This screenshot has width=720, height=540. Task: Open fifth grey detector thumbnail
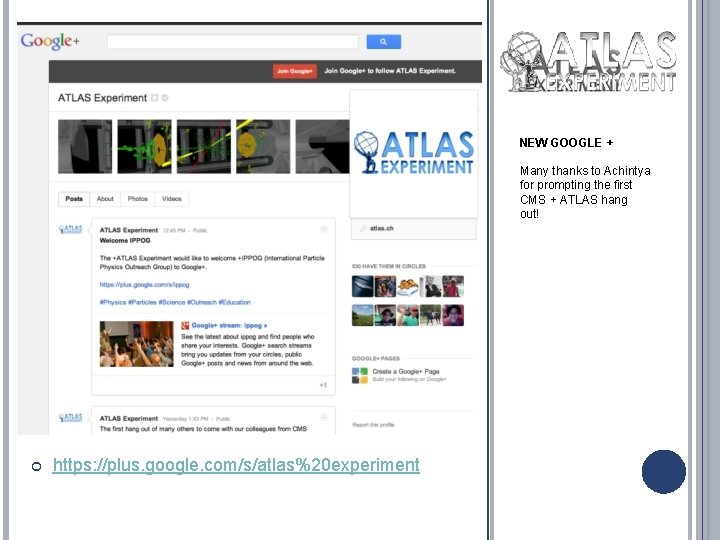(x=322, y=146)
